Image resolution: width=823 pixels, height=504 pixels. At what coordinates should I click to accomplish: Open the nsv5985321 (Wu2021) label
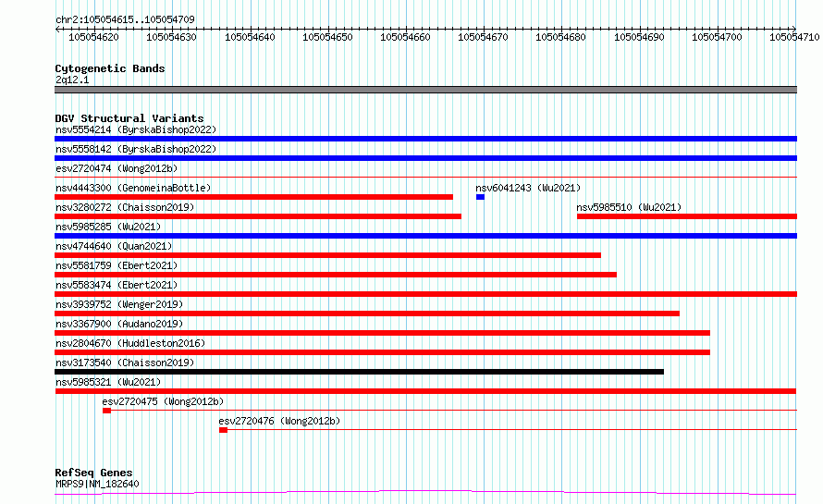[108, 382]
